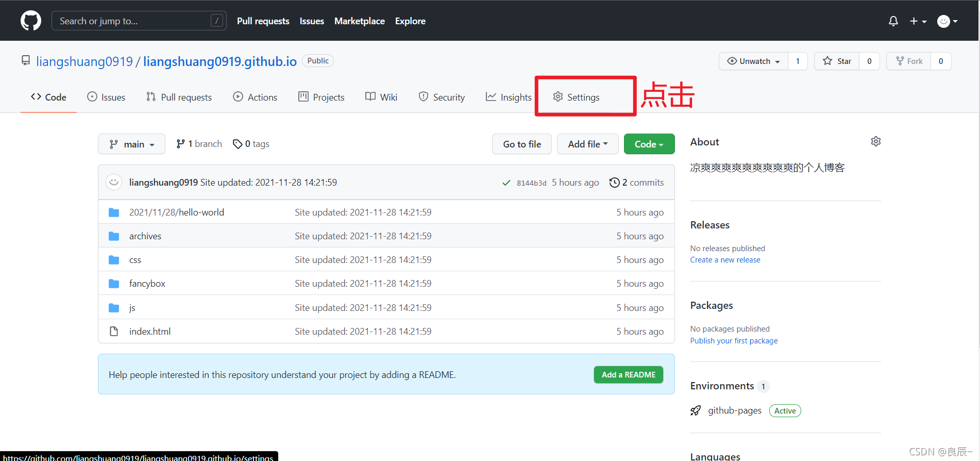
Task: Expand the green Code dropdown
Action: pyautogui.click(x=649, y=144)
